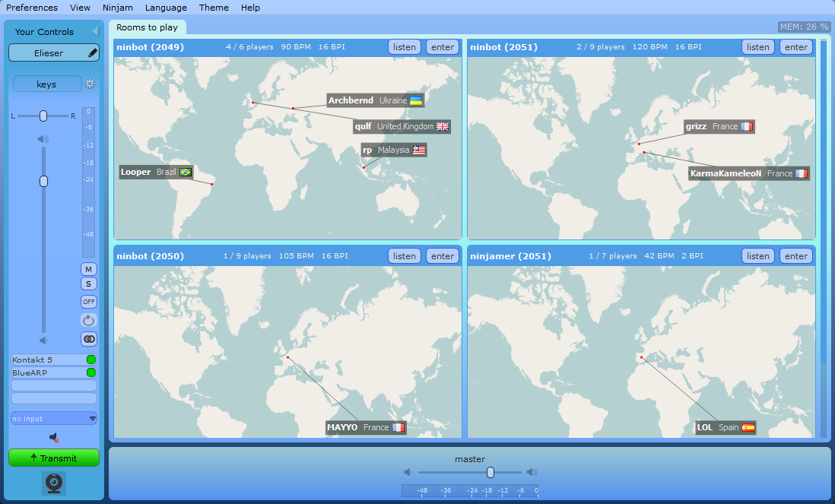Collapse the Your Controls panel arrow
This screenshot has height=504, width=835.
tap(95, 31)
